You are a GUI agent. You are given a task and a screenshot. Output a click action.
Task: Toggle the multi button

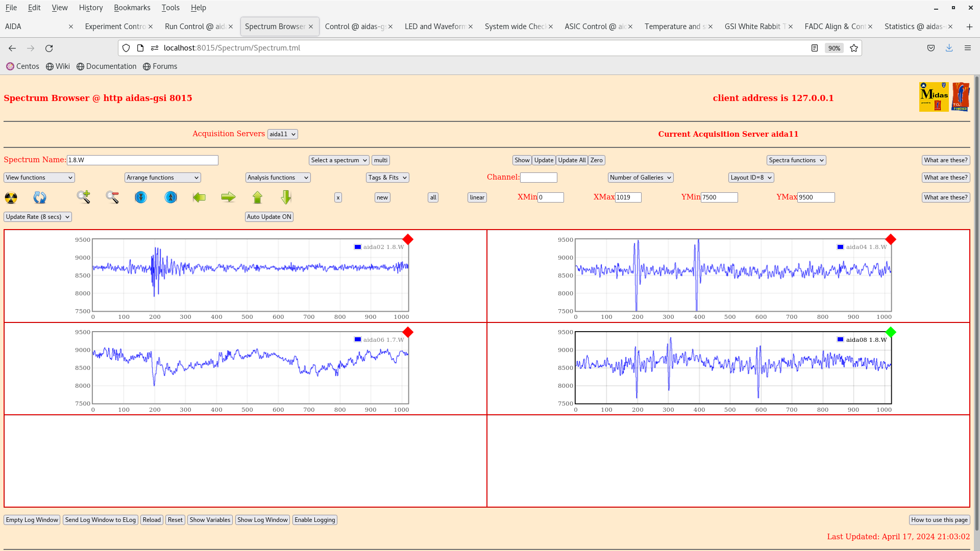tap(381, 160)
